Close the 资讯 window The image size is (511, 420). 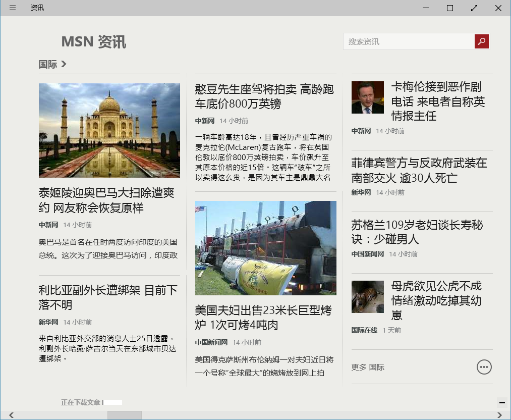tap(498, 8)
